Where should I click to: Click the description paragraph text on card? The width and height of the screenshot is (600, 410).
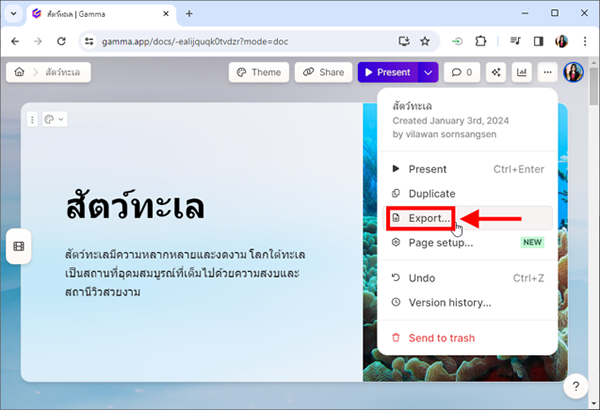185,273
